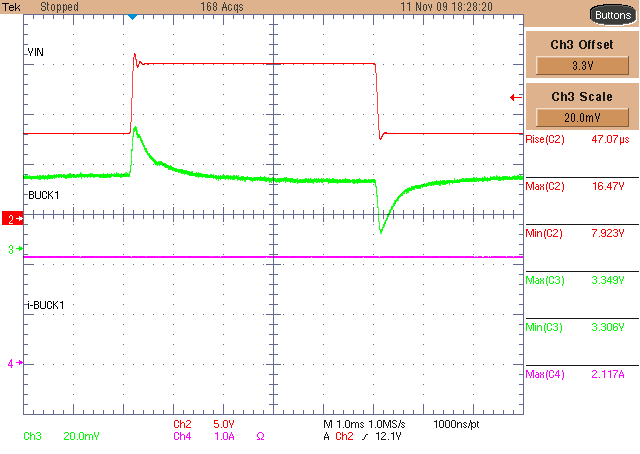The width and height of the screenshot is (640, 454).
Task: Click the Min(C3) measurement label
Action: point(544,327)
